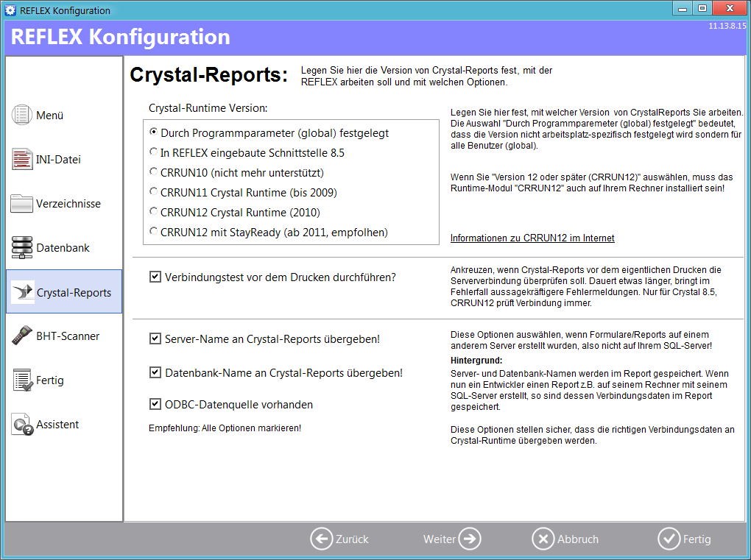Click the Weiter right-arrow icon

(470, 539)
